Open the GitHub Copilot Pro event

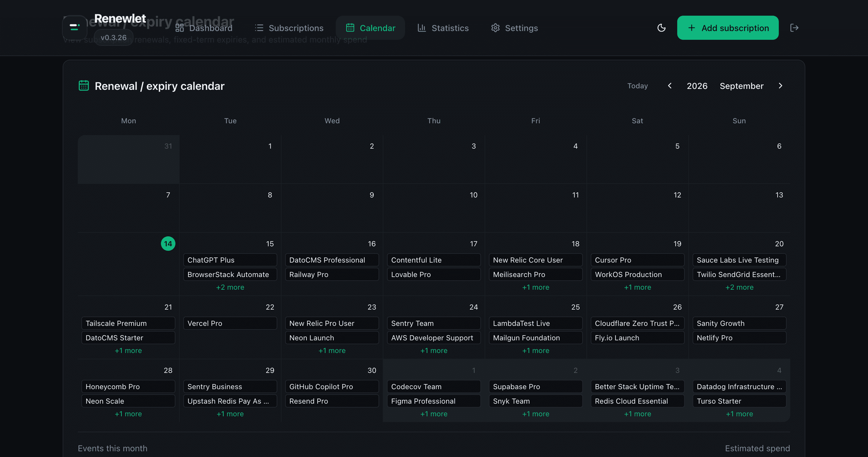(332, 386)
